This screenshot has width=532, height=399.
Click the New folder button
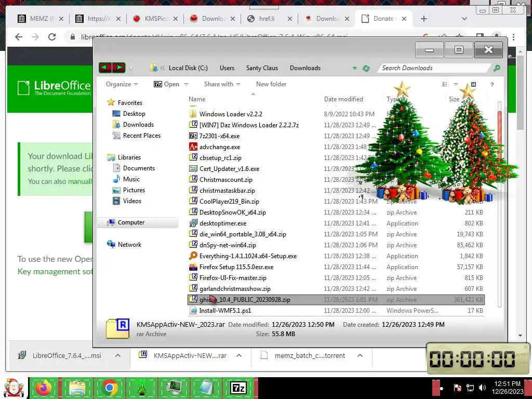pos(271,84)
